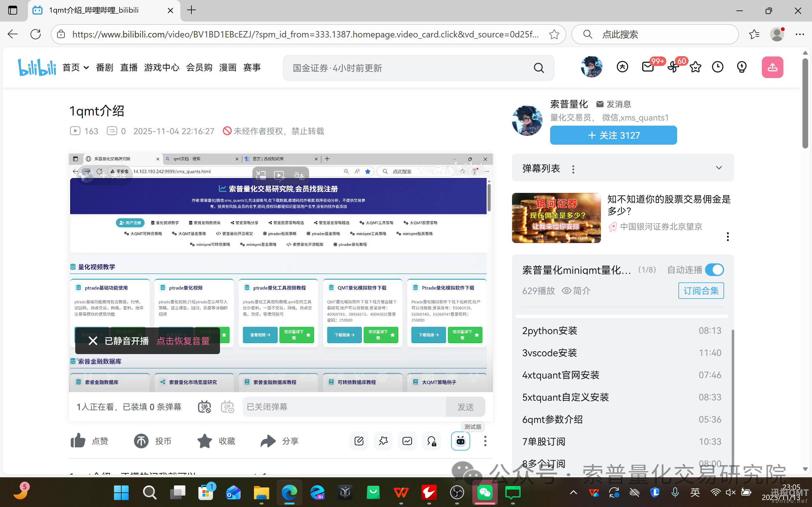The width and height of the screenshot is (812, 507).
Task: Open the note-taking icon below the video
Action: click(x=358, y=441)
